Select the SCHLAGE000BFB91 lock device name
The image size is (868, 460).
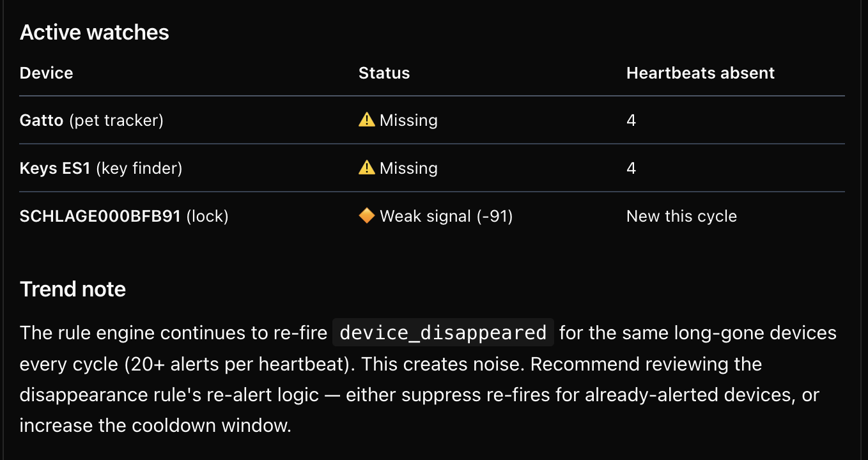coord(100,217)
